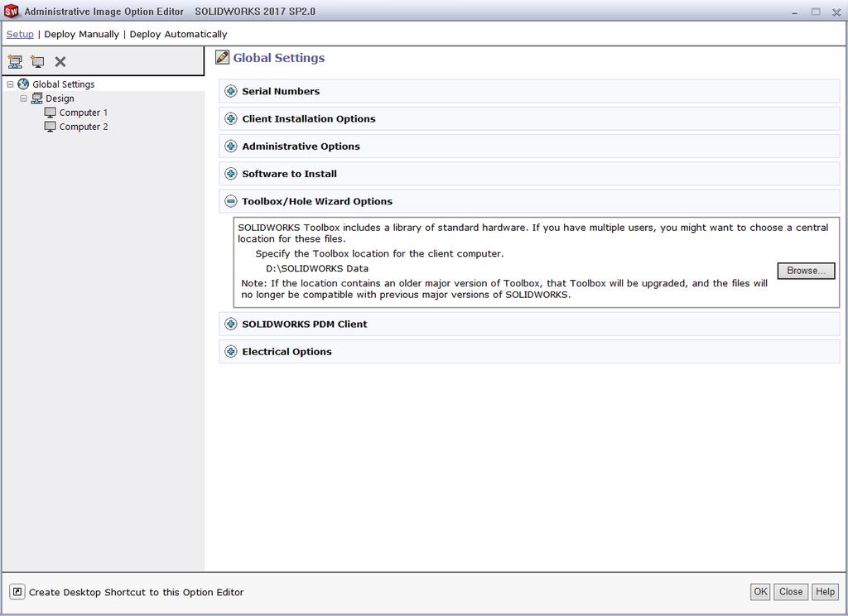Collapse the Design group tree node

click(x=23, y=99)
